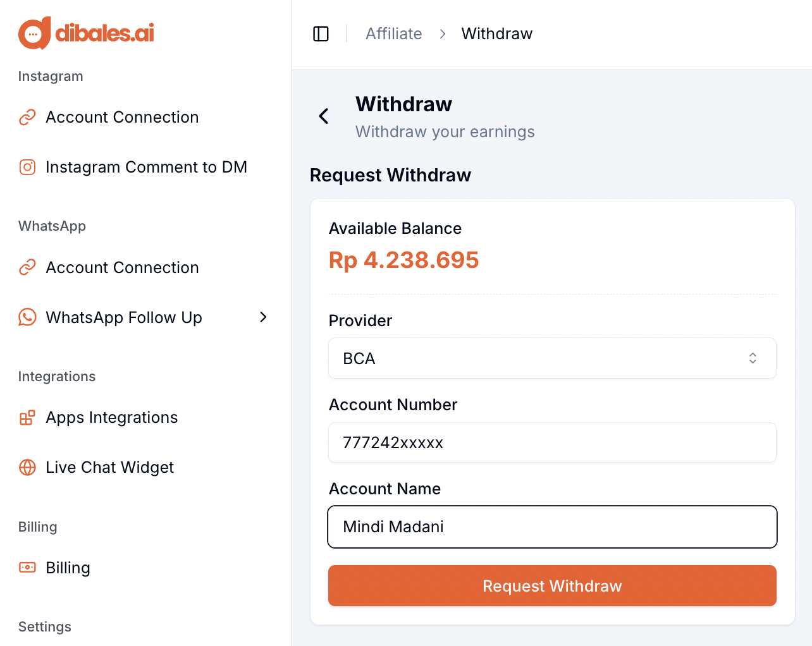Click the back arrow beside Withdraw
Screen dimensions: 812x646
324,116
